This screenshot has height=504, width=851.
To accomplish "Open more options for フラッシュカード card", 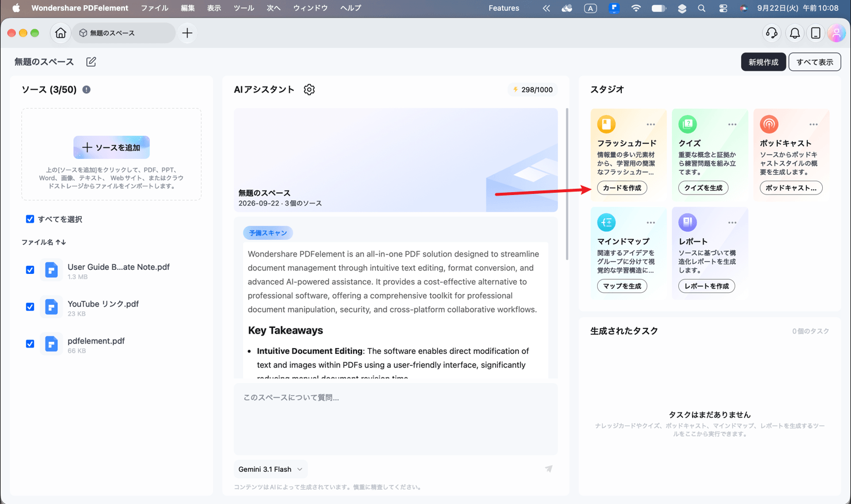I will (x=651, y=124).
